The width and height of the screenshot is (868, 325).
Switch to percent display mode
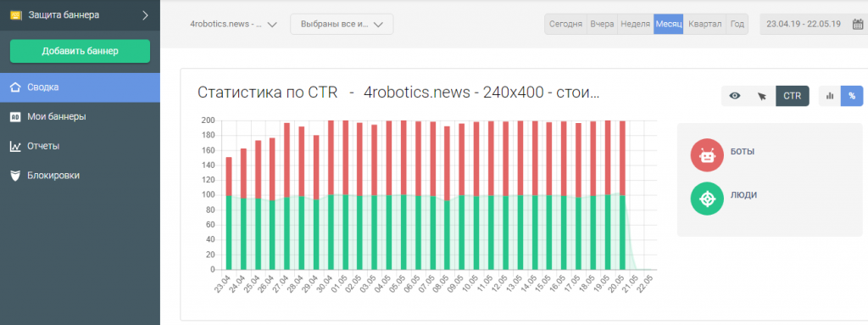click(852, 96)
